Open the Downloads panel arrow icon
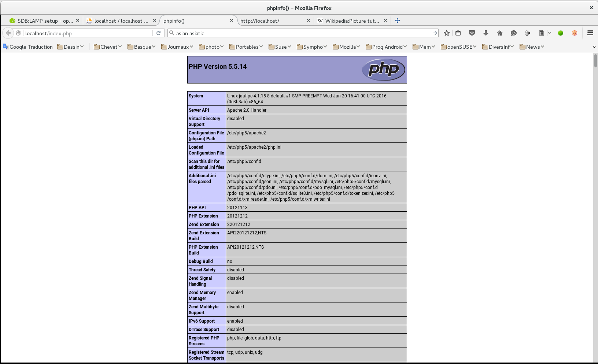 tap(486, 33)
